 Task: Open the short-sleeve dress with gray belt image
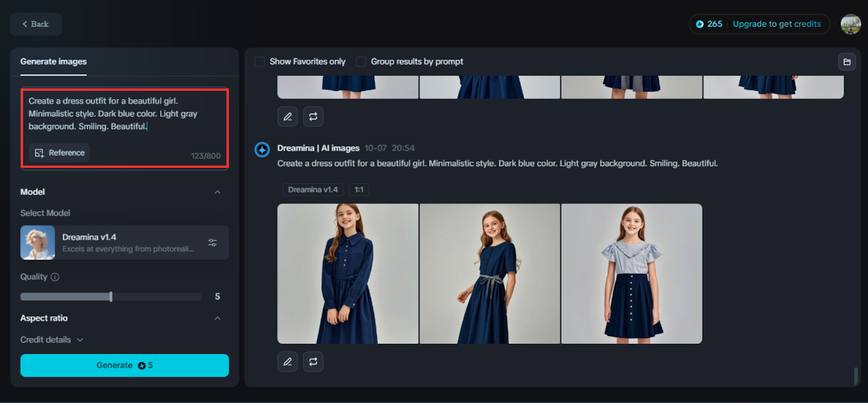point(490,274)
